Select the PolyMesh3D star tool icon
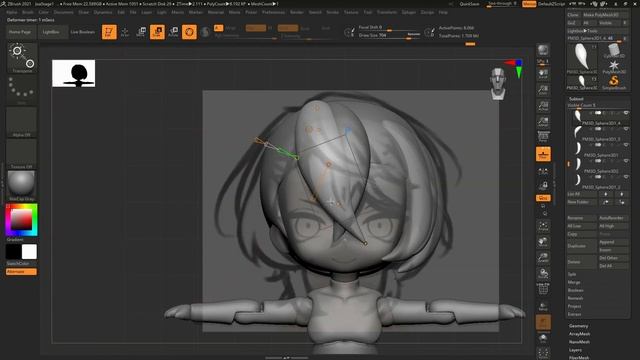 coord(613,67)
